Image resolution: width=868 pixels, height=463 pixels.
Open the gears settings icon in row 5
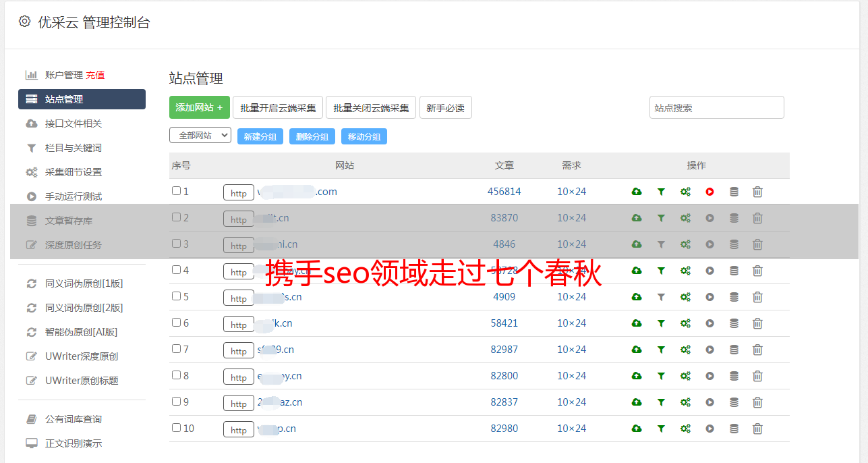coord(685,297)
